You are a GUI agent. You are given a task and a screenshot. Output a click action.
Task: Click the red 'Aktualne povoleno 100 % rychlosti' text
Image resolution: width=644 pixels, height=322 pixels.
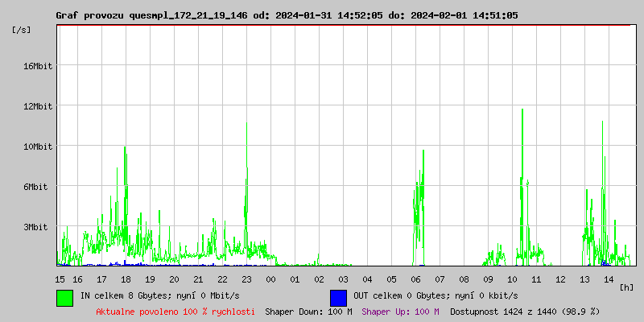tap(175, 312)
